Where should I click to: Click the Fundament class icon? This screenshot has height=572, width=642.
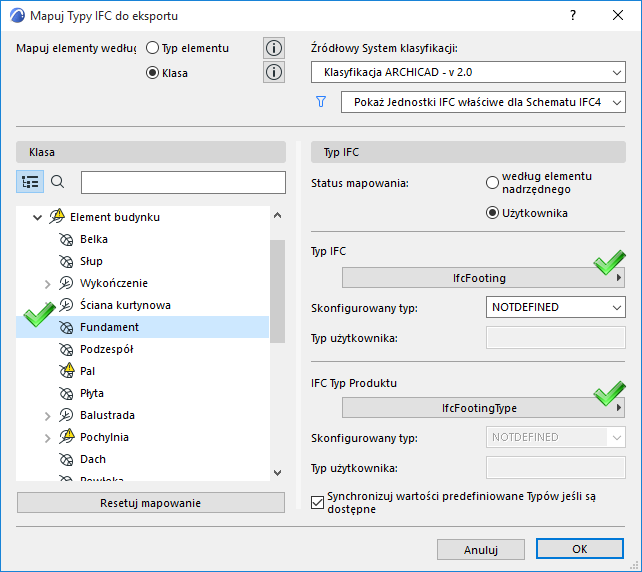pos(66,327)
